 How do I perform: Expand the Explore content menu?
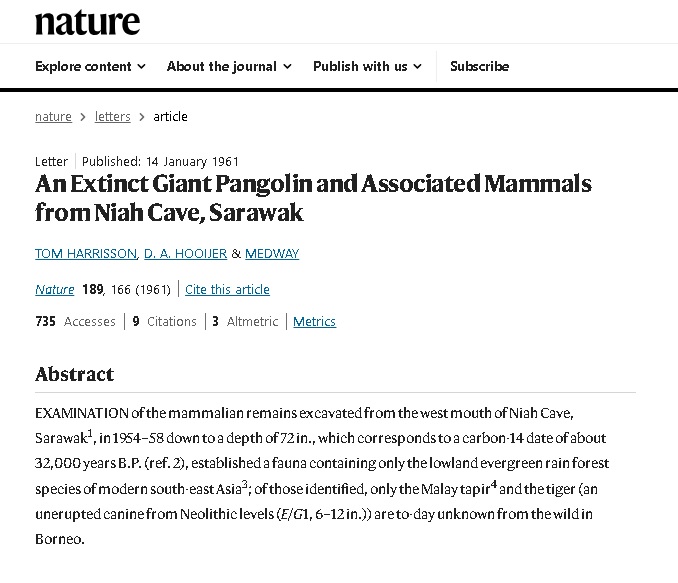90,66
